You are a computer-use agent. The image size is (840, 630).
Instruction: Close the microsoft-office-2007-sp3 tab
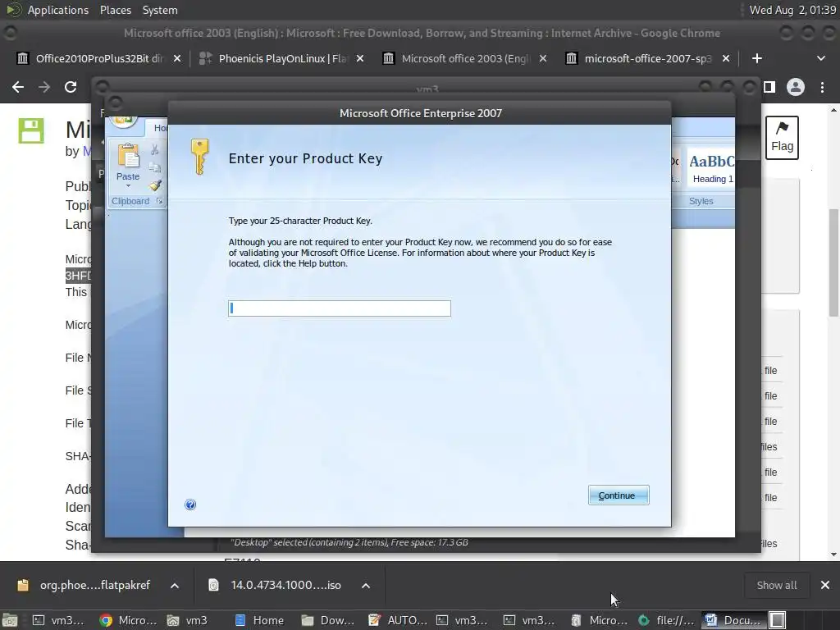click(726, 58)
